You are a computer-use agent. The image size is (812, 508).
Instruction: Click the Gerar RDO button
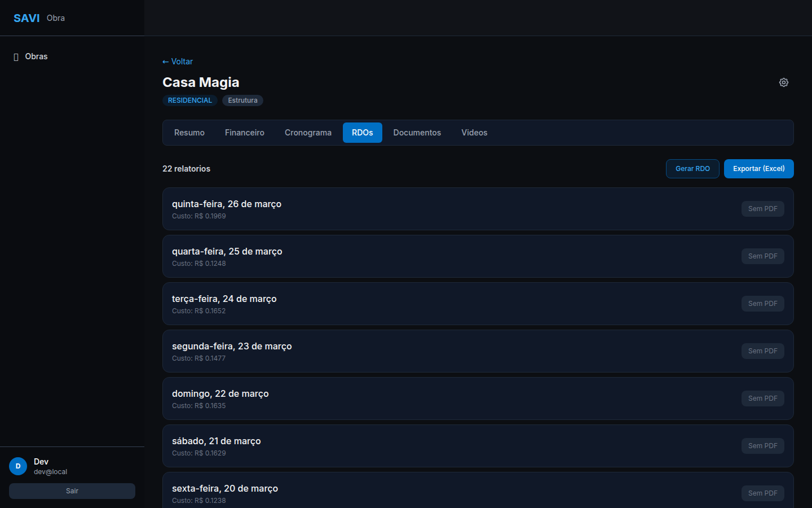click(692, 169)
